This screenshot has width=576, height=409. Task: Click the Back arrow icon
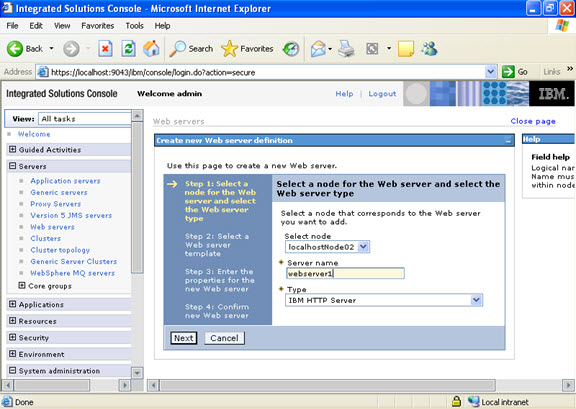15,49
